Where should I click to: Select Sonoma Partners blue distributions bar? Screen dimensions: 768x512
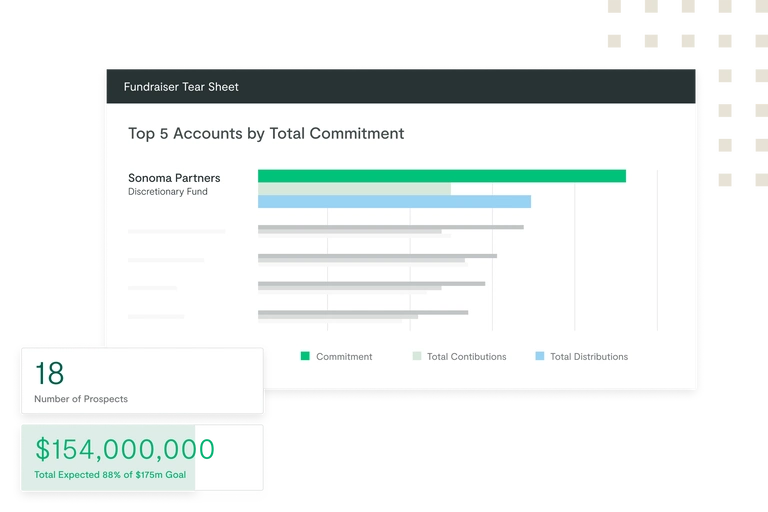click(394, 202)
